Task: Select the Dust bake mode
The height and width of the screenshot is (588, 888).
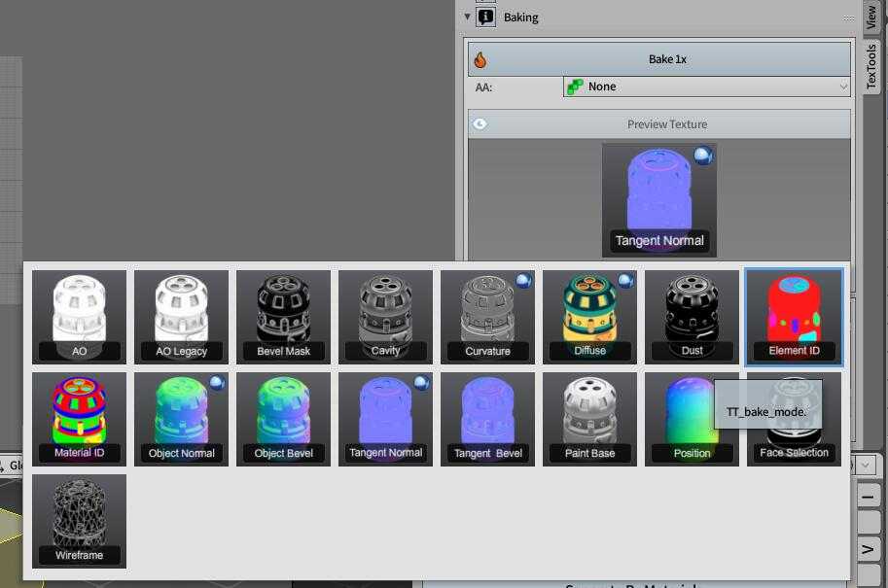Action: (693, 317)
